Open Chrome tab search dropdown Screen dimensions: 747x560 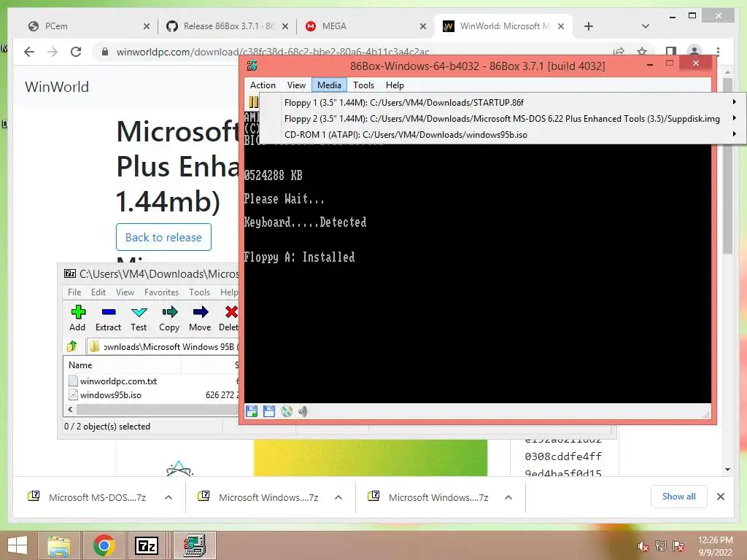tap(645, 26)
